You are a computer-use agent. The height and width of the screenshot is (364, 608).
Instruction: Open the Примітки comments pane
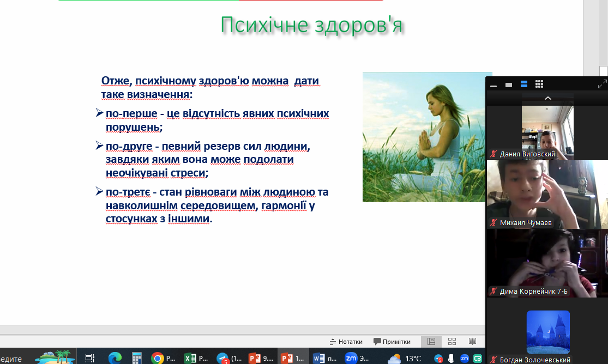click(392, 342)
